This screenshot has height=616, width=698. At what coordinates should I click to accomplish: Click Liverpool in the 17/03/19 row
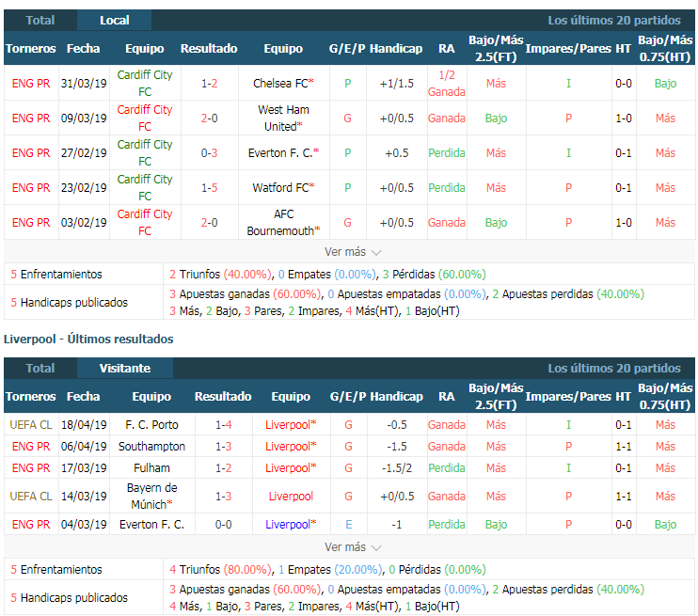coord(291,467)
